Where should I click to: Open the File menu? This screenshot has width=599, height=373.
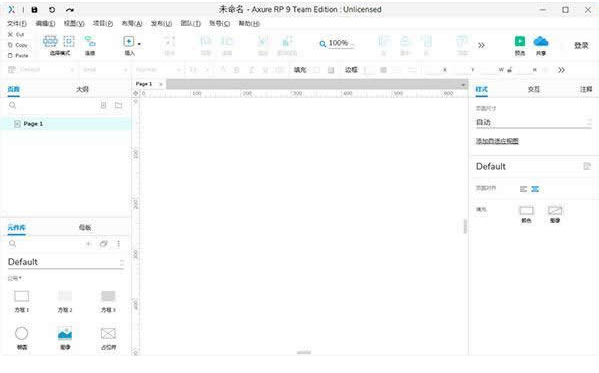point(17,23)
